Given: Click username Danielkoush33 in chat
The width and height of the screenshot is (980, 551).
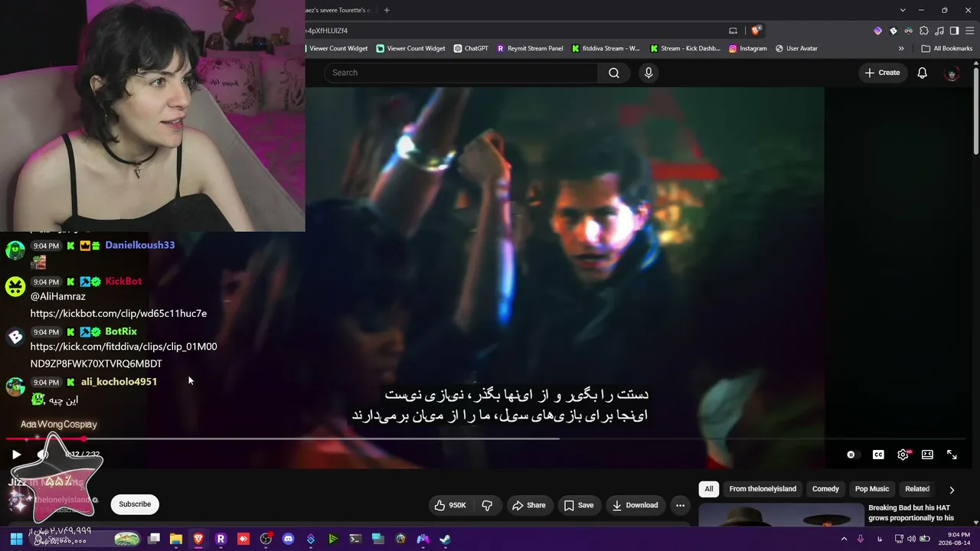Looking at the screenshot, I should [140, 246].
